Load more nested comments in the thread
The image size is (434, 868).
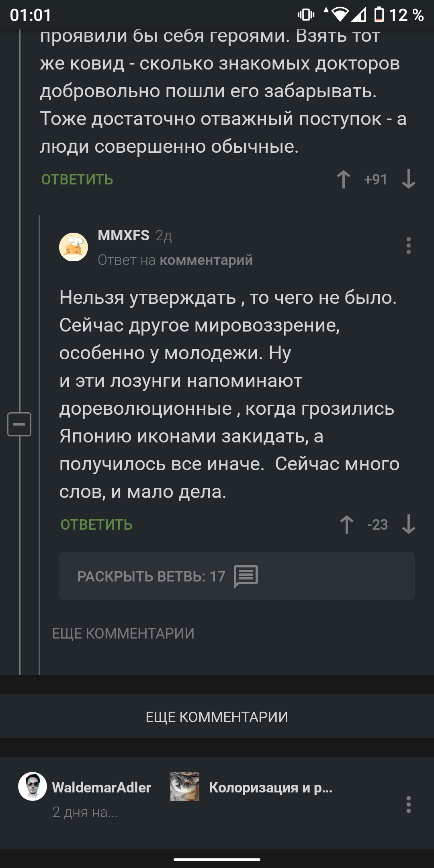point(123,634)
